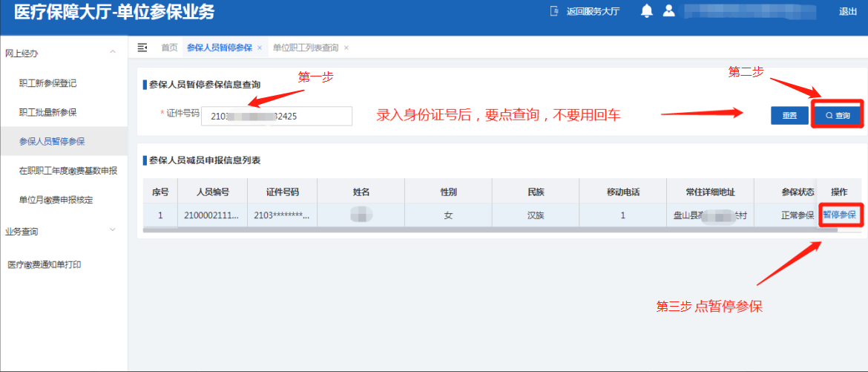Screen dimensions: 868x372
Task: Click the table horizontal scrollbar
Action: click(490, 229)
